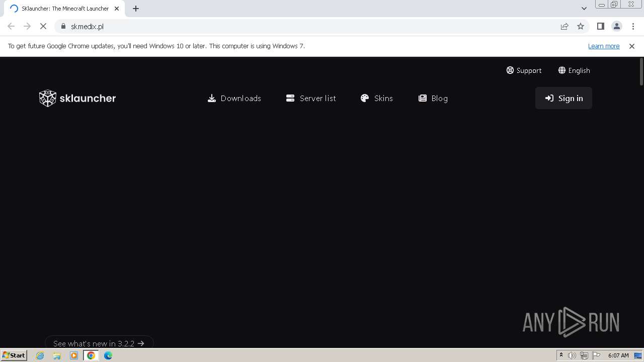This screenshot has width=644, height=362.
Task: Switch to Chrome in taskbar
Action: pos(91,355)
